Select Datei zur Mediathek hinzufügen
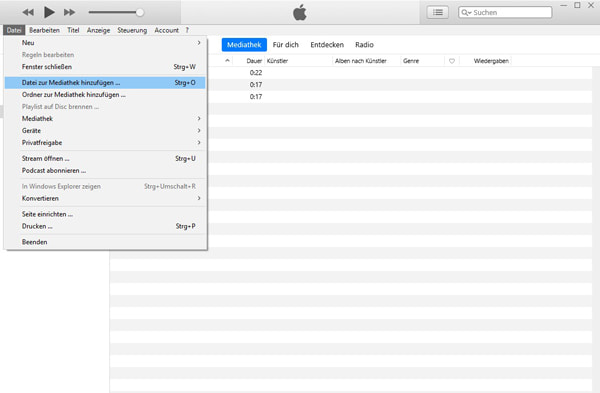 click(x=105, y=83)
